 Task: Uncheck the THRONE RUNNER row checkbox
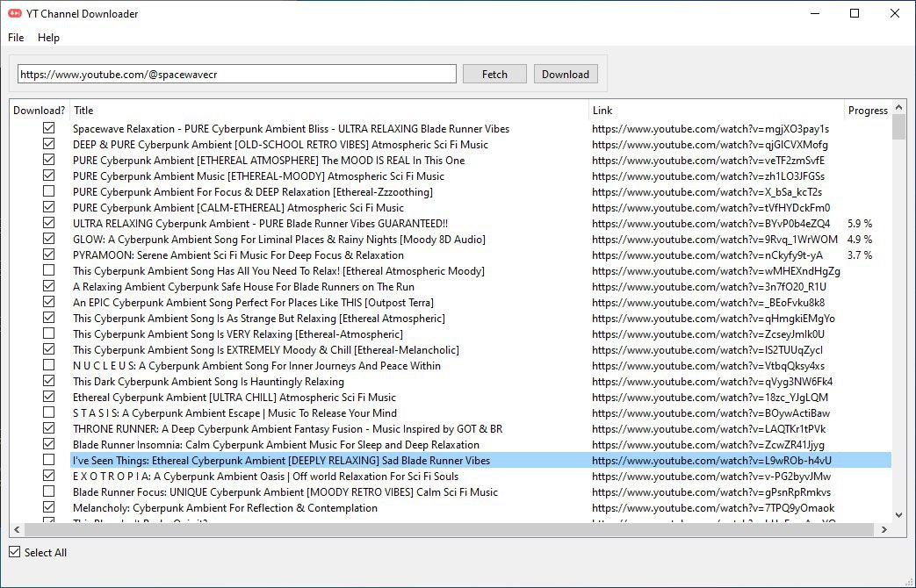click(x=48, y=428)
